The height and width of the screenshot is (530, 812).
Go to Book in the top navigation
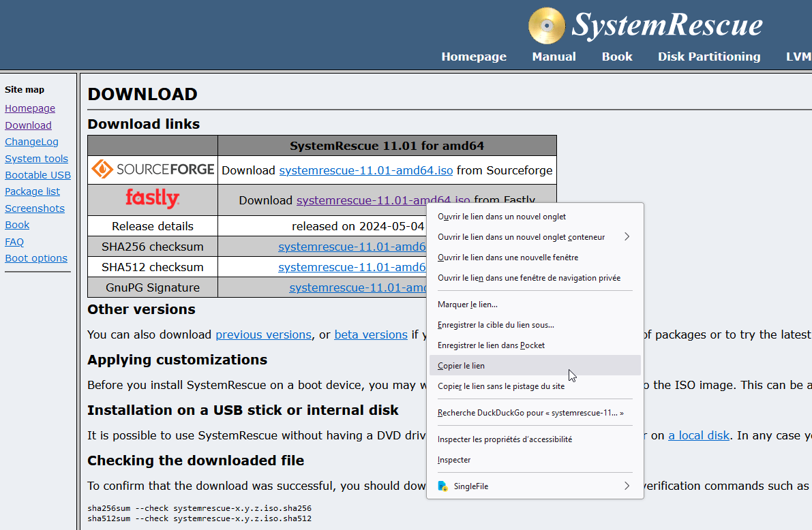(617, 57)
